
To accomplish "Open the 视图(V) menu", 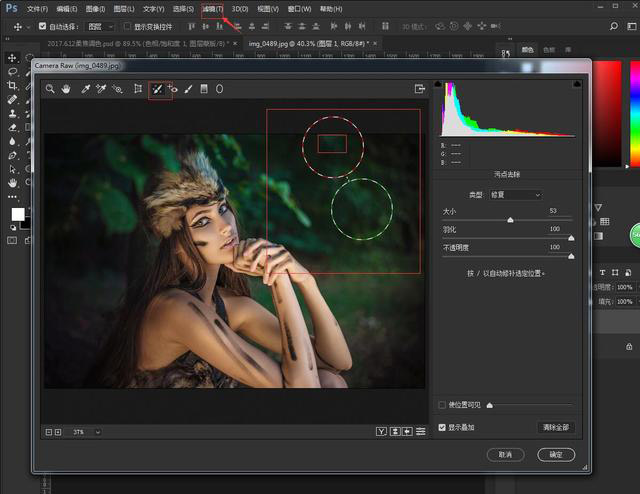I will pos(268,9).
